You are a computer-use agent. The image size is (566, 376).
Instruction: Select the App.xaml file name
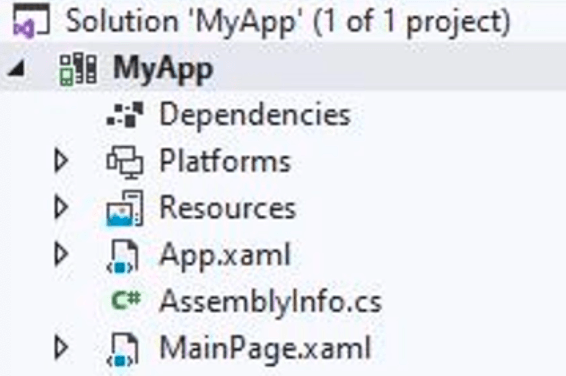(x=225, y=256)
